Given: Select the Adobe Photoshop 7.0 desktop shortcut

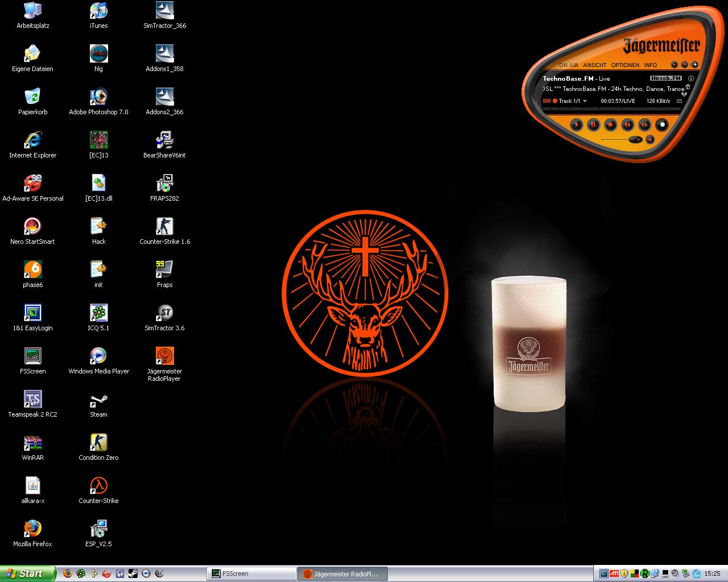Looking at the screenshot, I should click(98, 98).
